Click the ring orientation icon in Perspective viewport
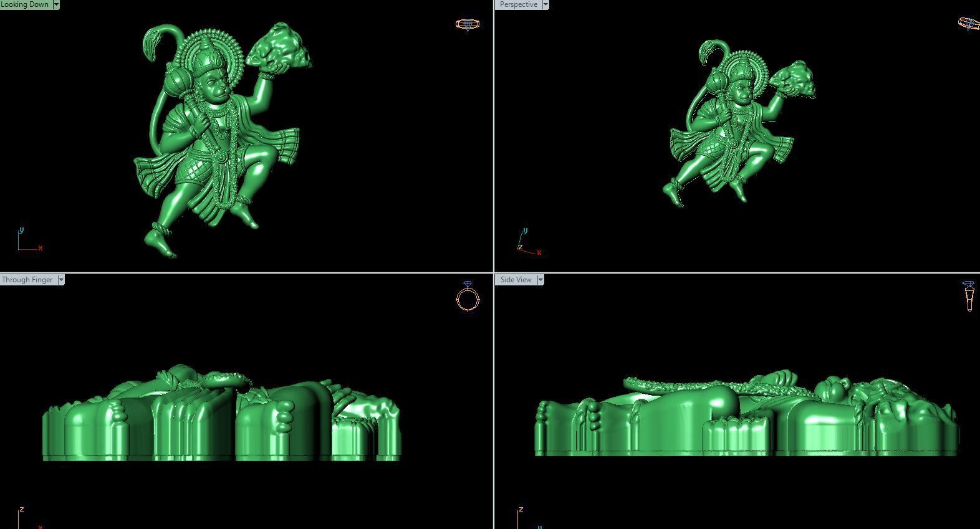 pyautogui.click(x=969, y=24)
